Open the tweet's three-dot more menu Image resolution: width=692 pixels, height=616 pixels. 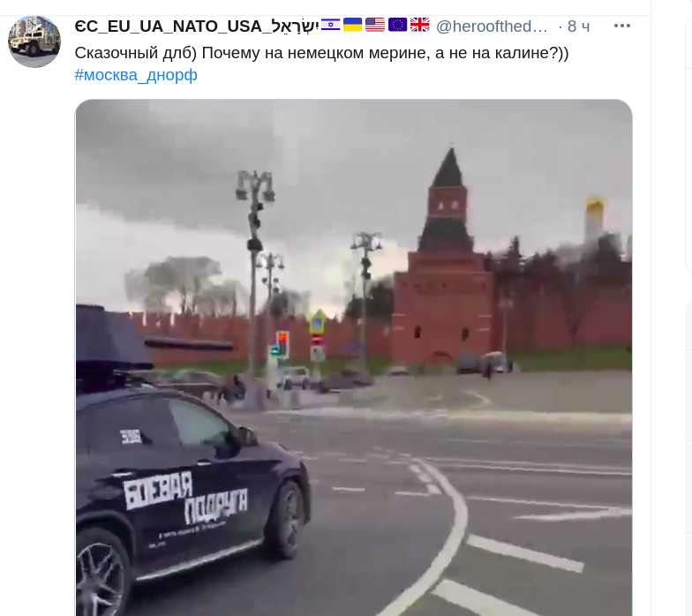click(621, 26)
